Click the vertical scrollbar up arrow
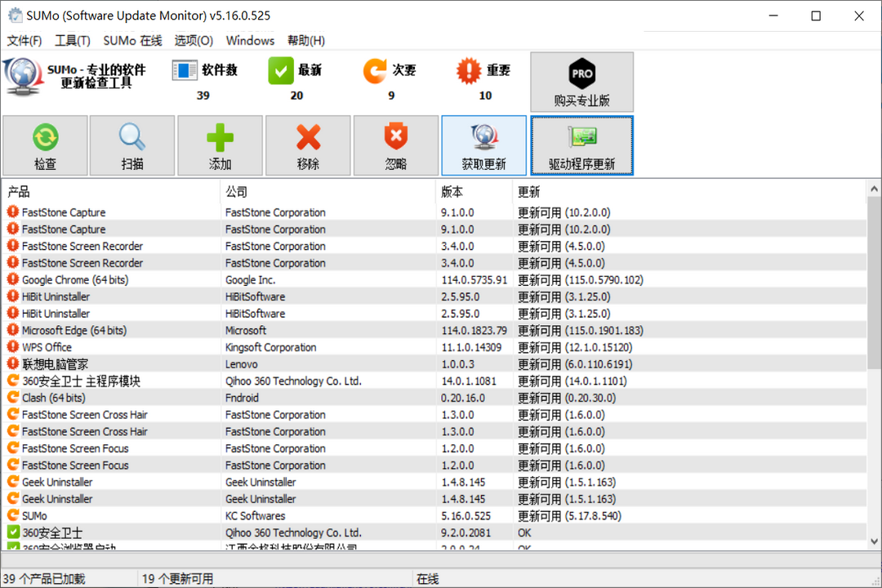This screenshot has width=882, height=588. pos(873,189)
